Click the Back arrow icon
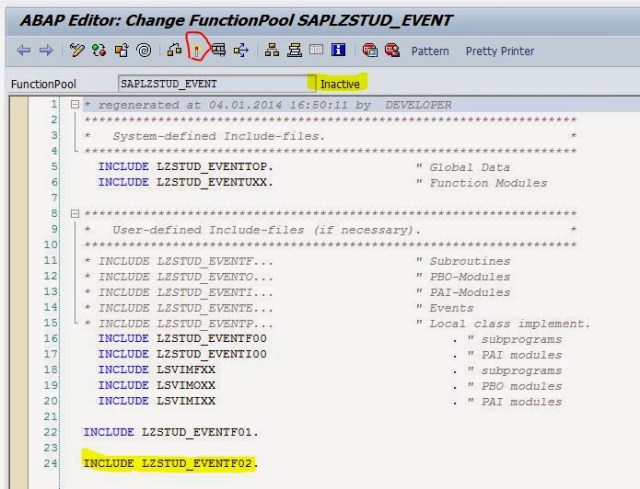Image resolution: width=640 pixels, height=489 pixels. point(24,51)
